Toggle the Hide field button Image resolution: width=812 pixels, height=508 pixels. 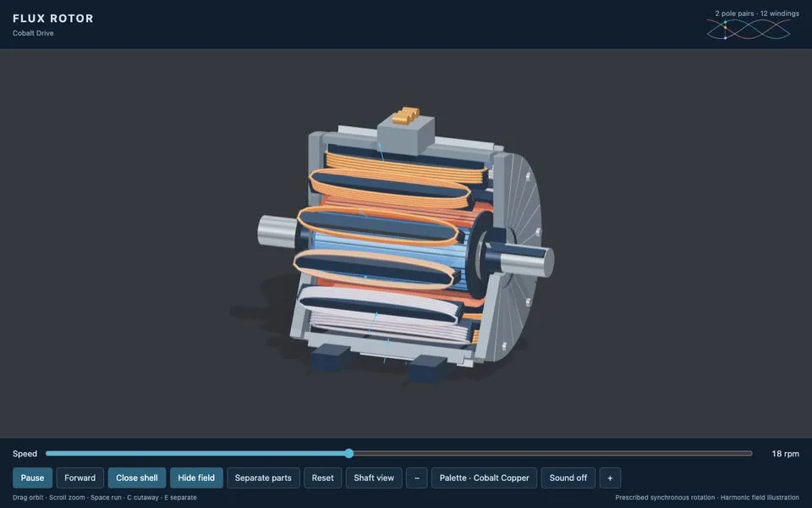(x=196, y=478)
